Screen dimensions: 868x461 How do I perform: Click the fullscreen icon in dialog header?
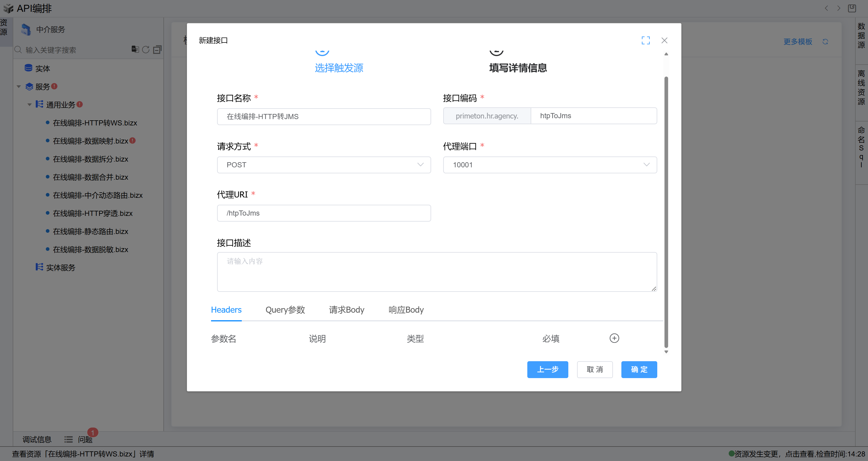(x=645, y=40)
